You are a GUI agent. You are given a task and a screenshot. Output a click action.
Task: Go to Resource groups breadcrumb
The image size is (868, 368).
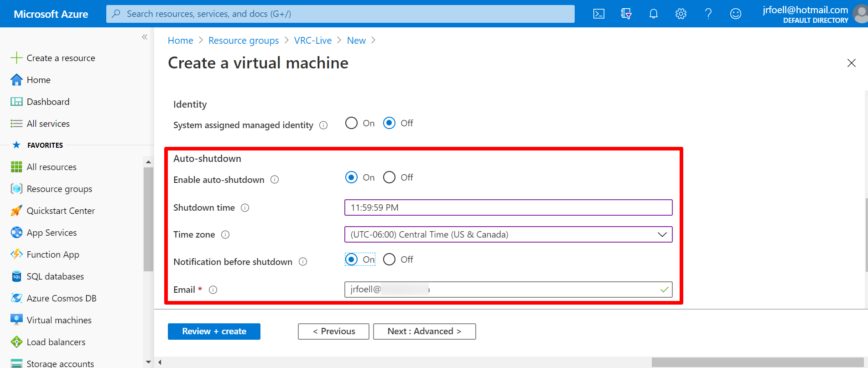coord(244,41)
